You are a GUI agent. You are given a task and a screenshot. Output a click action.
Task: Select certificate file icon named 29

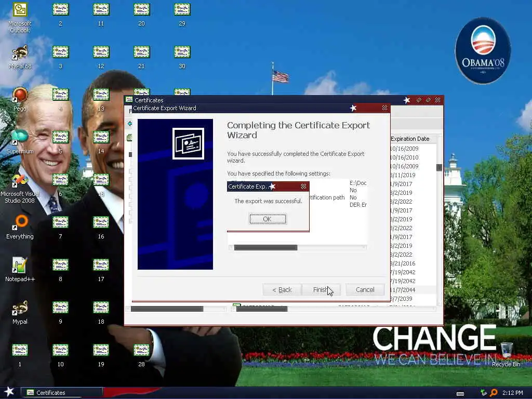point(182,14)
